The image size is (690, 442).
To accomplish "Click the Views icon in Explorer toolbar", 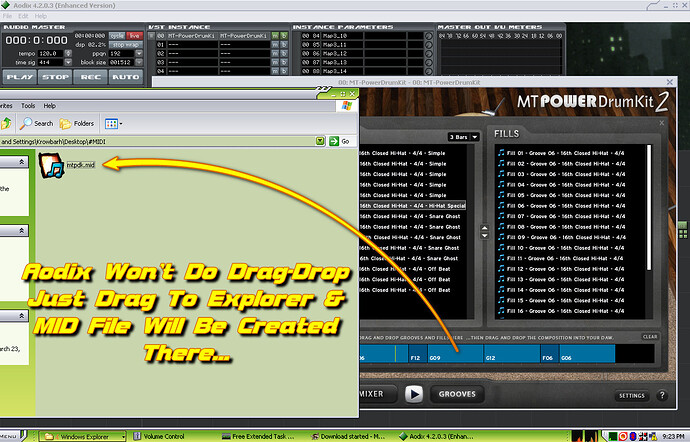I will pyautogui.click(x=113, y=123).
